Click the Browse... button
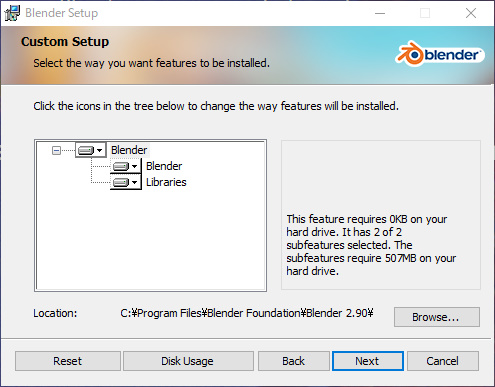The width and height of the screenshot is (495, 387). tap(437, 317)
